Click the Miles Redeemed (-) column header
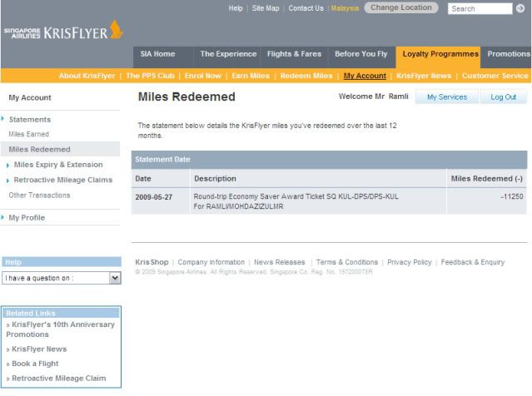Viewport: 532px width, 396px height. 486,179
